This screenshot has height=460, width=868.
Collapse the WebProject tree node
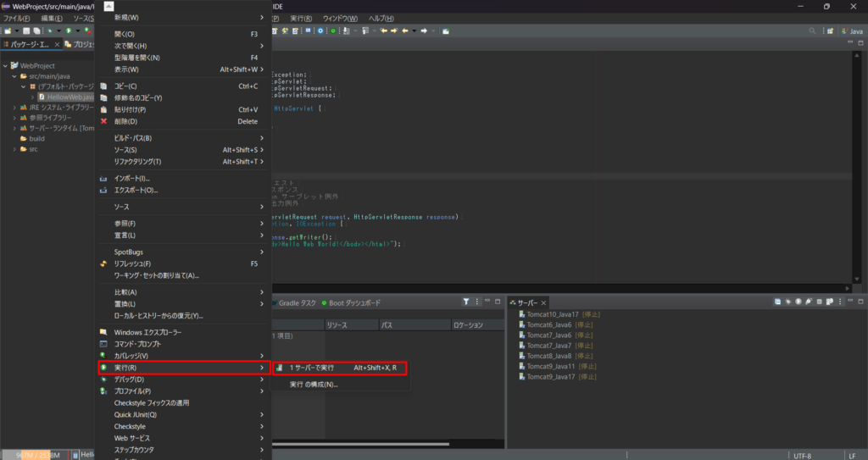pyautogui.click(x=5, y=65)
